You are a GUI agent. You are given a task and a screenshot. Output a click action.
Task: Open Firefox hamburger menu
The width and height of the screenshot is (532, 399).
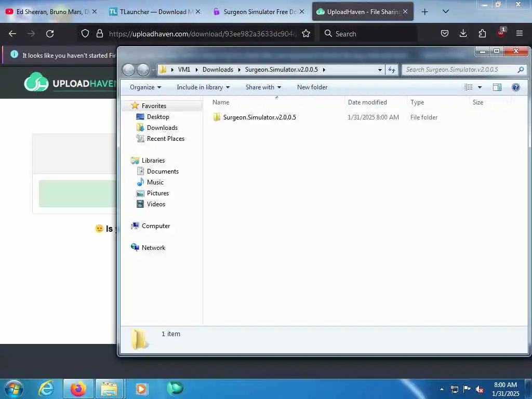click(x=520, y=33)
